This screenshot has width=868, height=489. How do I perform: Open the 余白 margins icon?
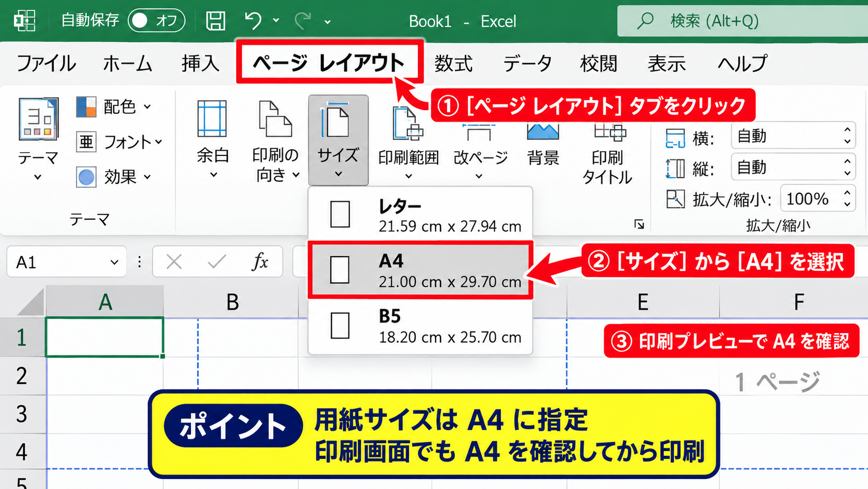click(x=212, y=119)
